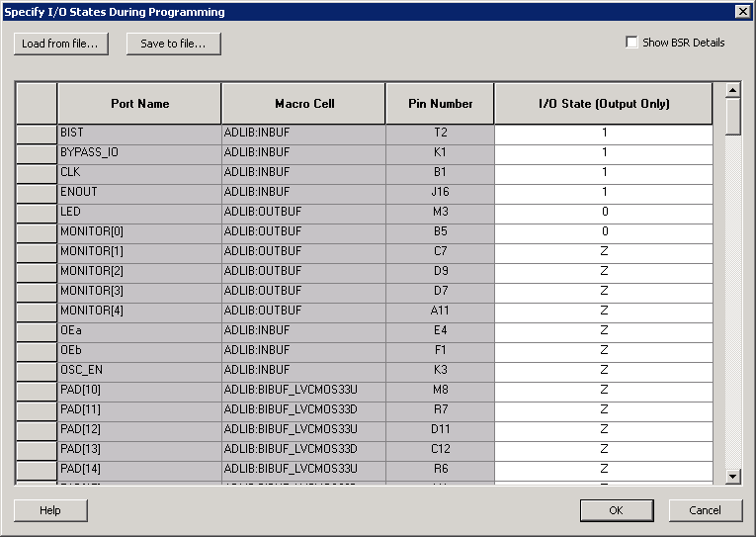This screenshot has height=537, width=756.
Task: Click I/O State (Output Only) header
Action: (603, 104)
